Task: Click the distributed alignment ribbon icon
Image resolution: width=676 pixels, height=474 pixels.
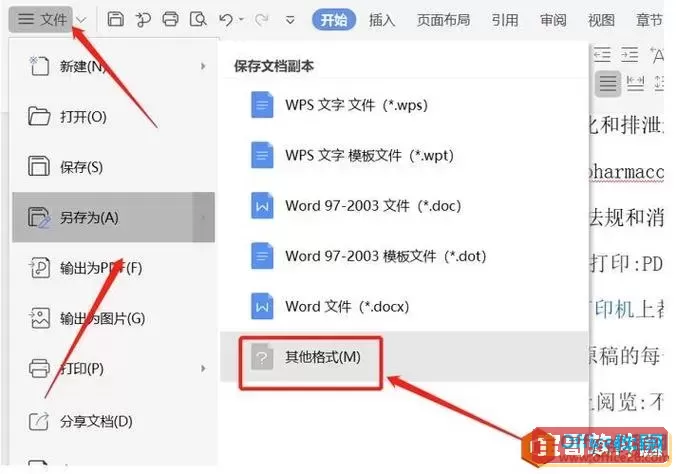Action: [635, 83]
